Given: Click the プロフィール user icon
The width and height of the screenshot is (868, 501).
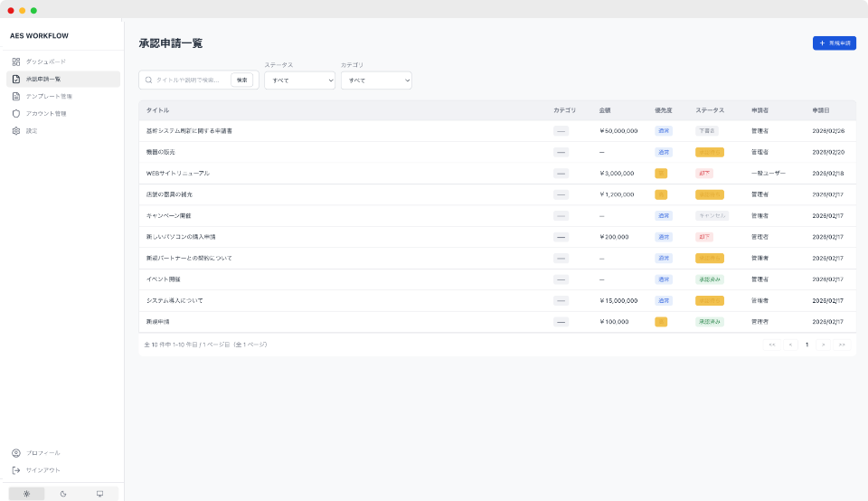Looking at the screenshot, I should click(x=16, y=453).
